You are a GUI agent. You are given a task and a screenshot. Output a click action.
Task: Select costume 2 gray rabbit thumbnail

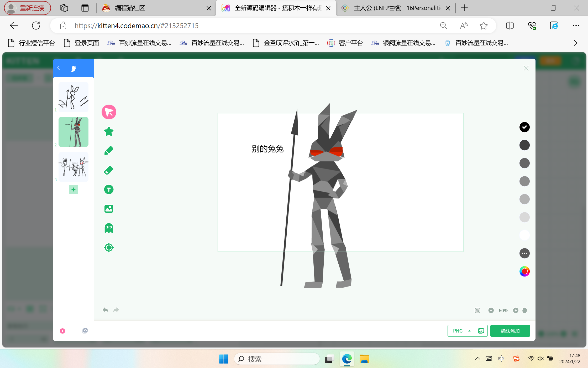pyautogui.click(x=73, y=132)
